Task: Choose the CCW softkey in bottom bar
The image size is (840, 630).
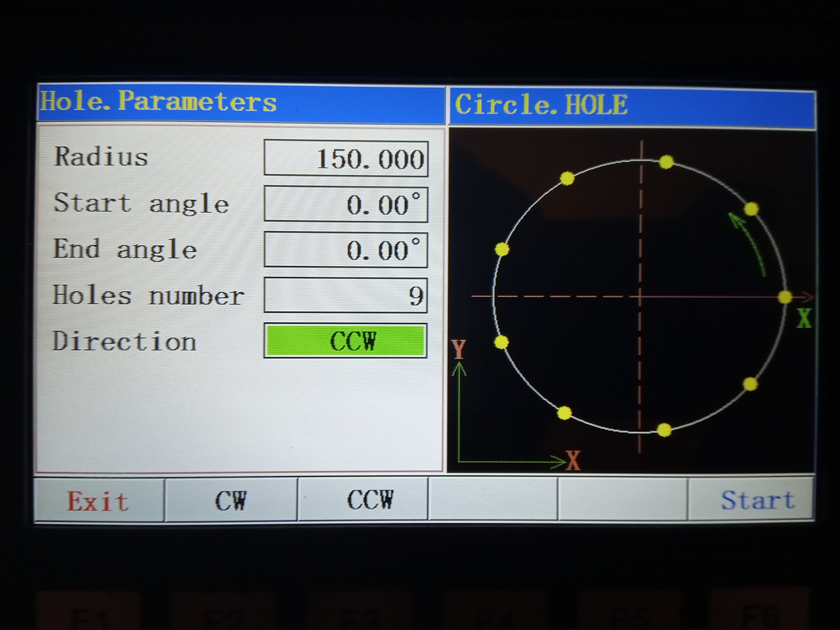Action: 369,500
